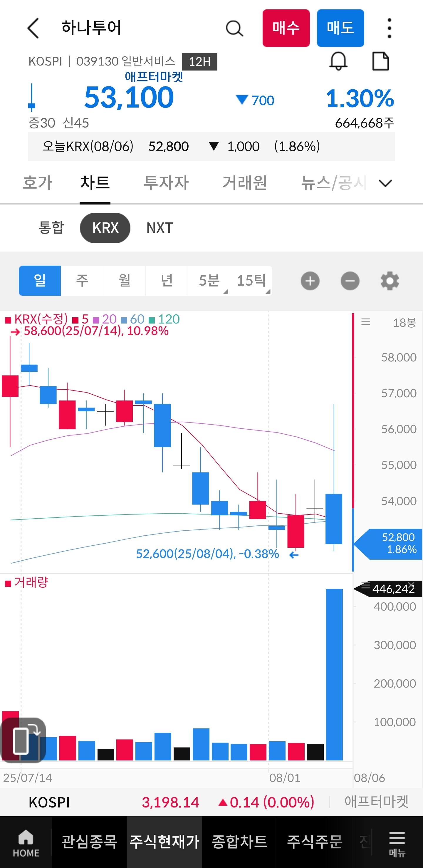The height and width of the screenshot is (868, 423).
Task: Select 통합 market option
Action: pyautogui.click(x=51, y=227)
